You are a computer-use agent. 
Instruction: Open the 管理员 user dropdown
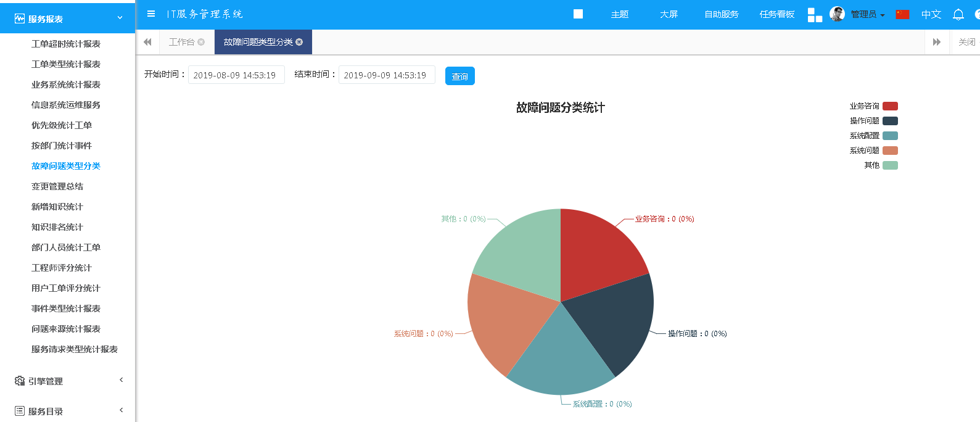point(867,15)
